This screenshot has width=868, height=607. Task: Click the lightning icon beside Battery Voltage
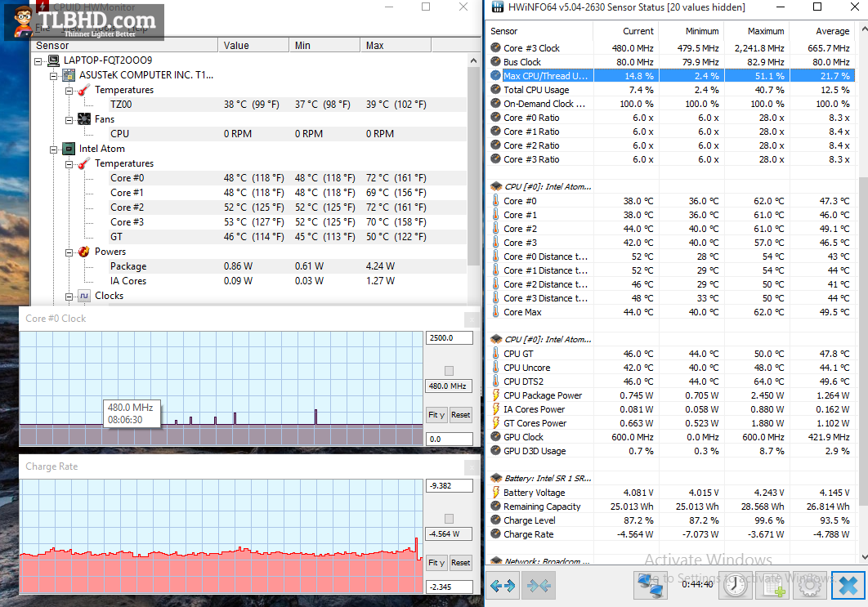[496, 492]
